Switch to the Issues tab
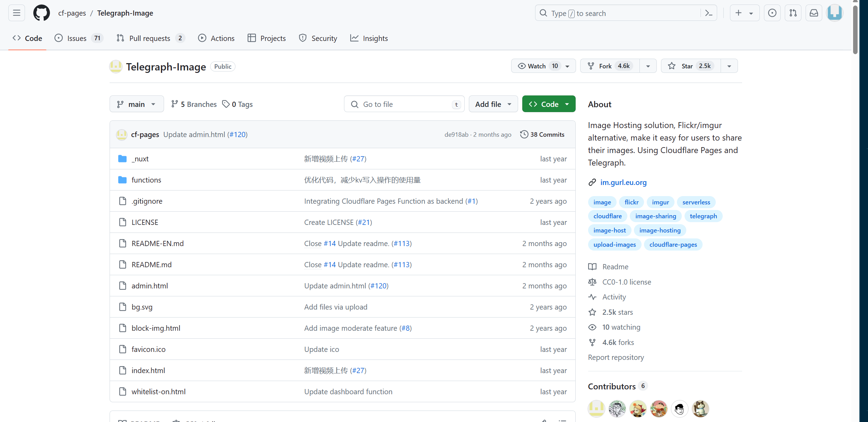Viewport: 868px width, 422px height. click(x=77, y=38)
